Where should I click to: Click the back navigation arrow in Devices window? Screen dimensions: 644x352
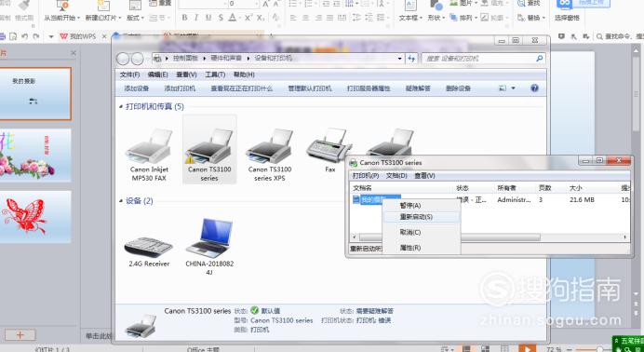tap(123, 59)
